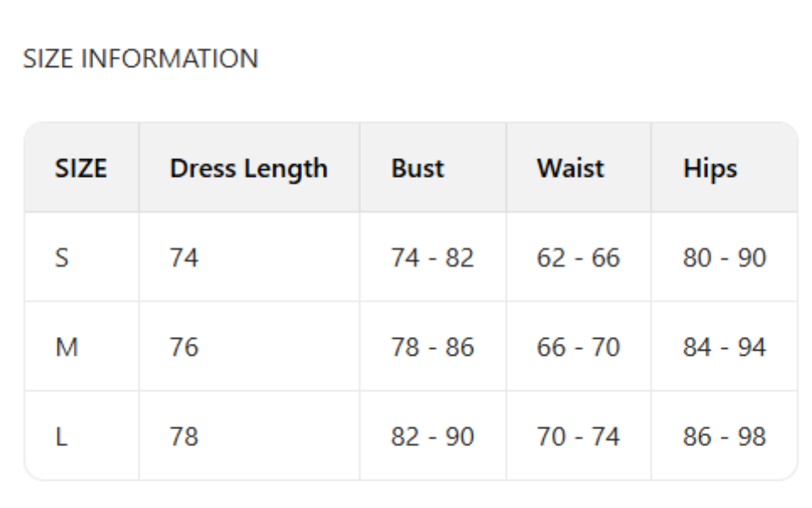812x508 pixels.
Task: Select waist measurement 66 - 70
Action: (x=578, y=347)
